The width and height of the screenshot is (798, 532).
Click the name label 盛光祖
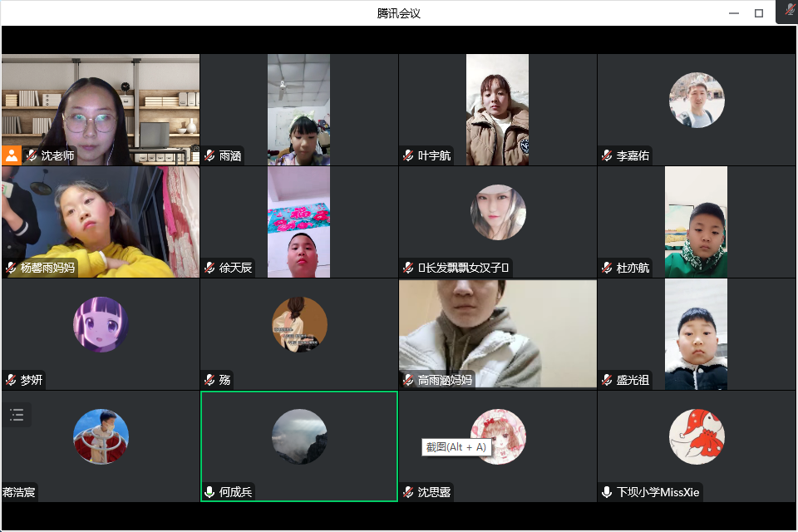(633, 380)
